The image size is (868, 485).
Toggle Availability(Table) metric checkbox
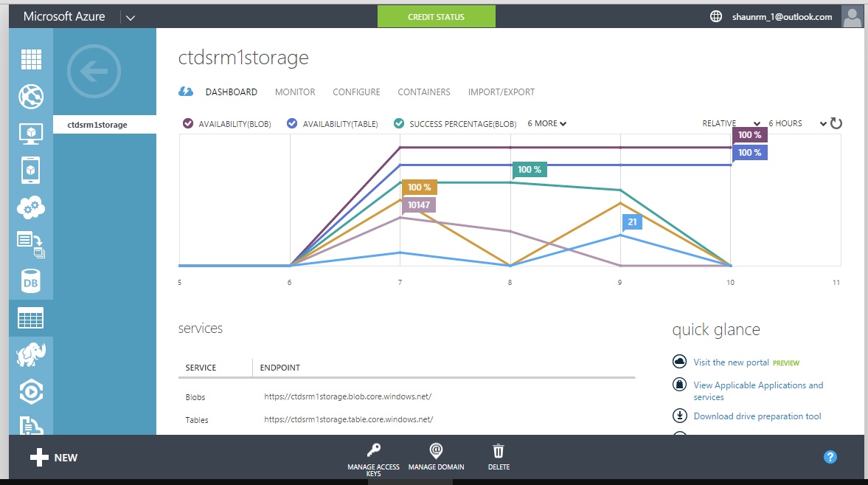pyautogui.click(x=292, y=123)
